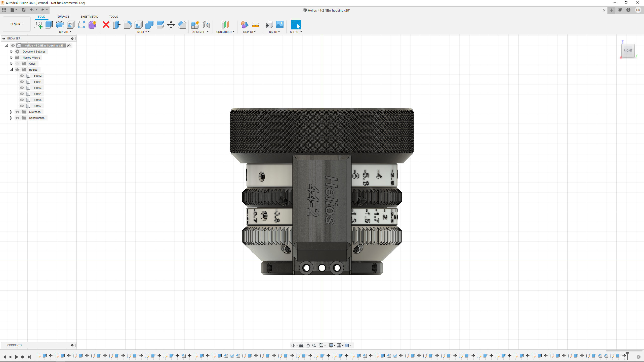Expand the Sketches folder

(11, 112)
